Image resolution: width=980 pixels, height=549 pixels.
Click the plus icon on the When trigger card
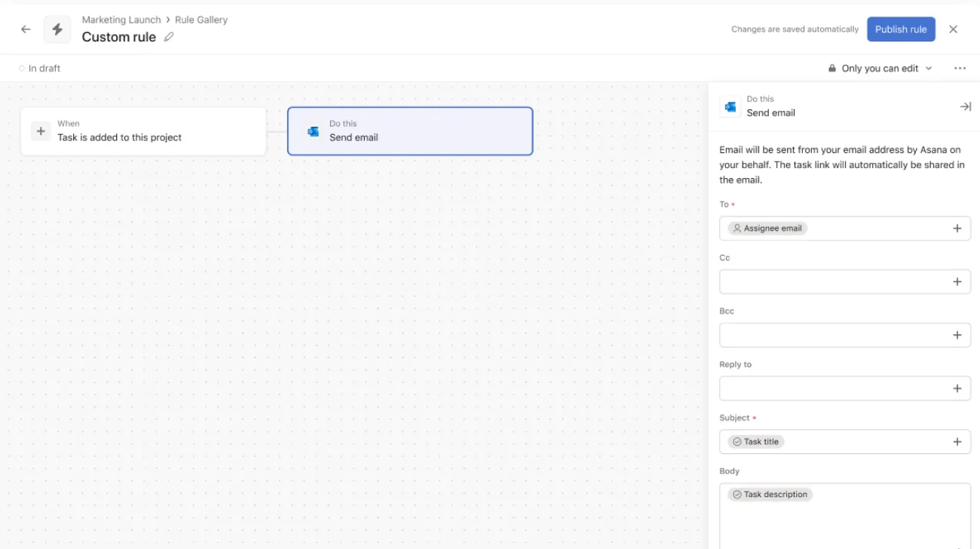coord(41,130)
